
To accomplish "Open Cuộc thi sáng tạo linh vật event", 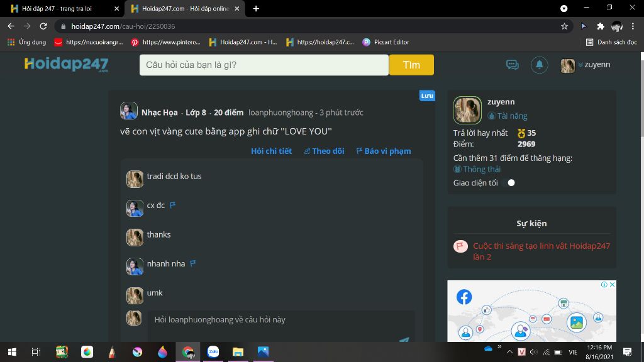I will pyautogui.click(x=541, y=251).
